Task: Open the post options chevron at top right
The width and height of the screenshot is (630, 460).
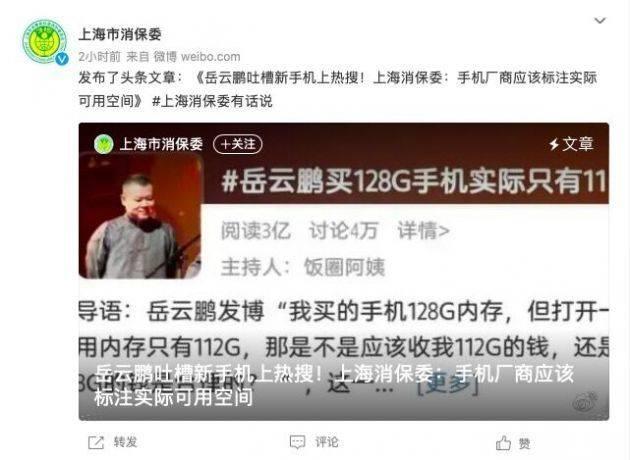Action: tap(599, 20)
